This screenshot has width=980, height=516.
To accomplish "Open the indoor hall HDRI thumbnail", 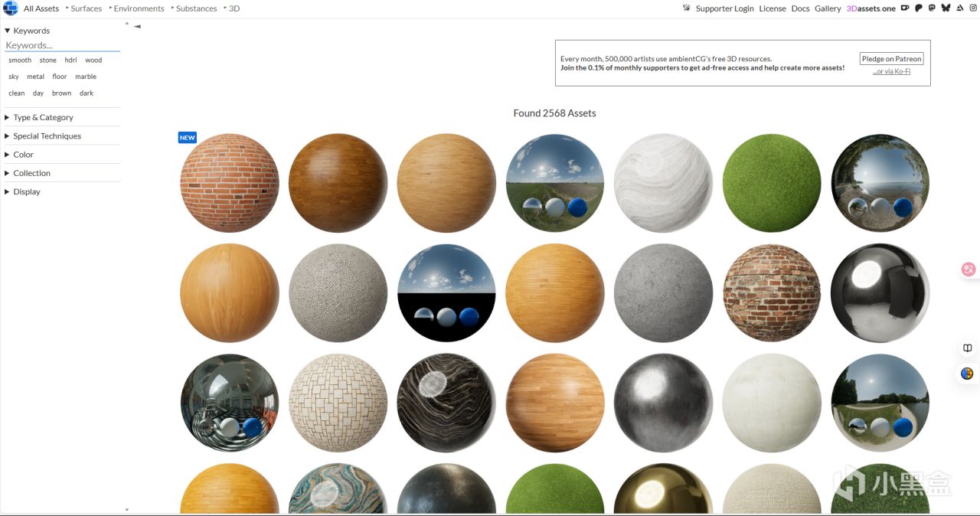I will pos(230,403).
